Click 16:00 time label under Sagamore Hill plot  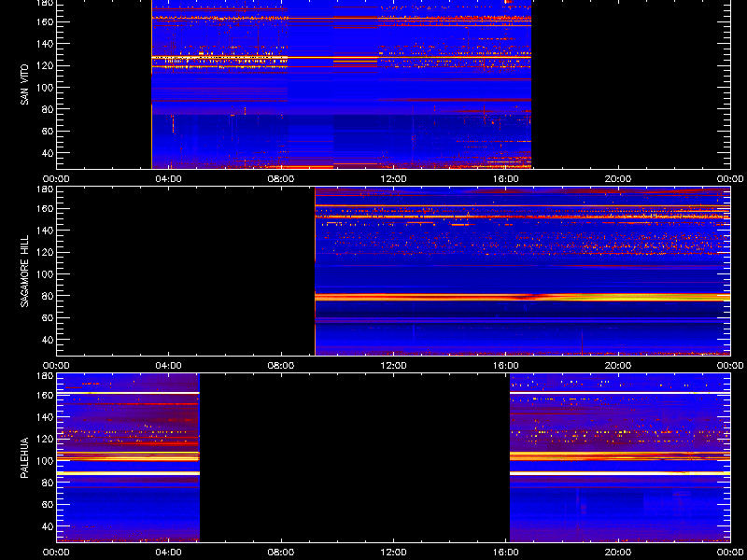pyautogui.click(x=506, y=366)
